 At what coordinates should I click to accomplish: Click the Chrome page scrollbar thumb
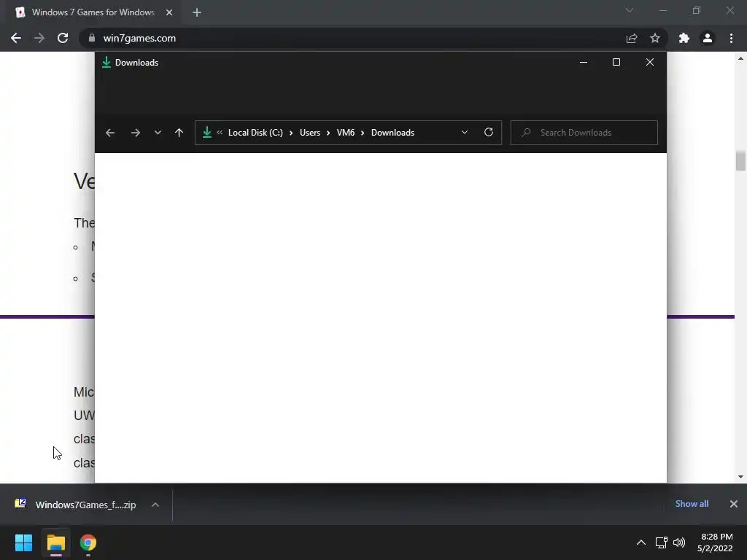(x=740, y=160)
